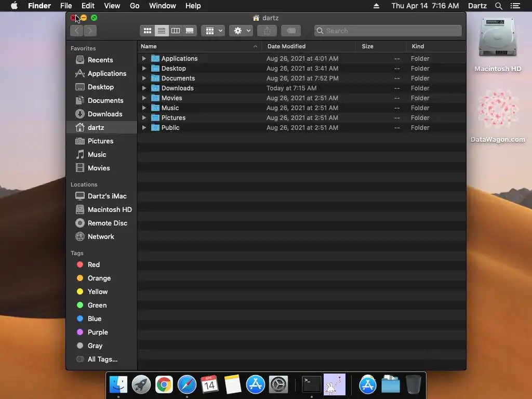Go back with the left arrow button
532x399 pixels.
pos(77,31)
